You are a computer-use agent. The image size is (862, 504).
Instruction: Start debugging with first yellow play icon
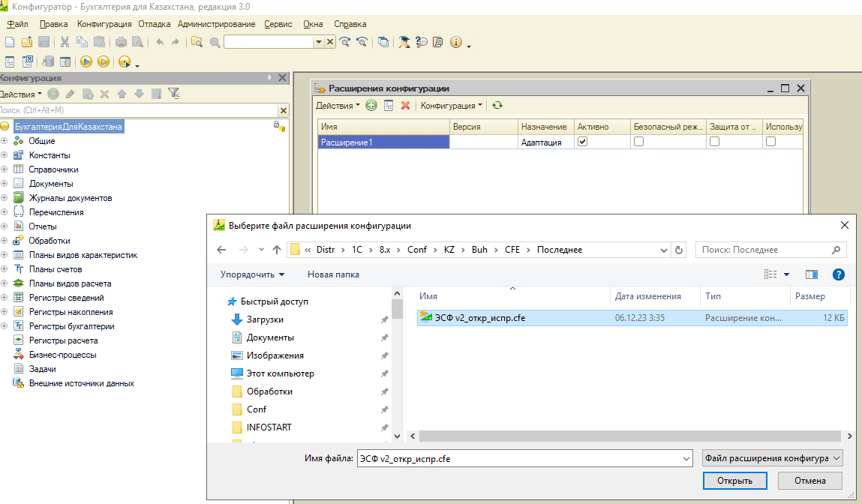click(x=86, y=61)
